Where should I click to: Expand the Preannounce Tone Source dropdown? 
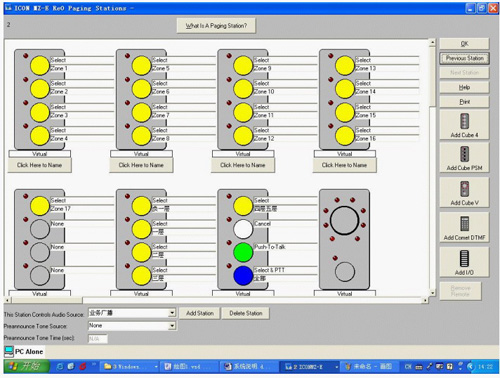(172, 326)
